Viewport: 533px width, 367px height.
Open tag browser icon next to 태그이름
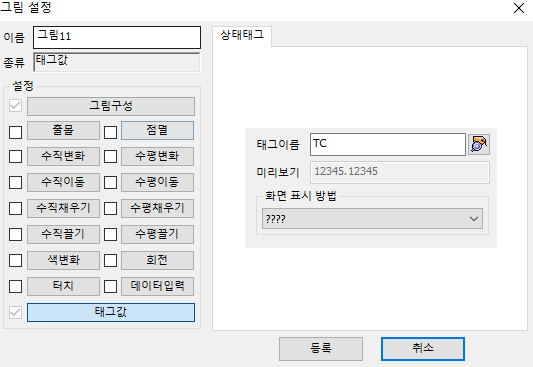[x=479, y=144]
